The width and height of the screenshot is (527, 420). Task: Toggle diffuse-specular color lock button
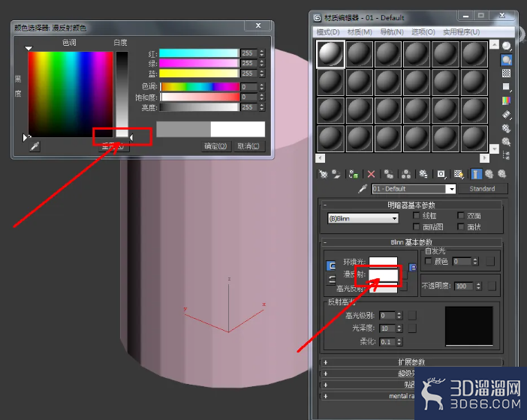click(331, 279)
